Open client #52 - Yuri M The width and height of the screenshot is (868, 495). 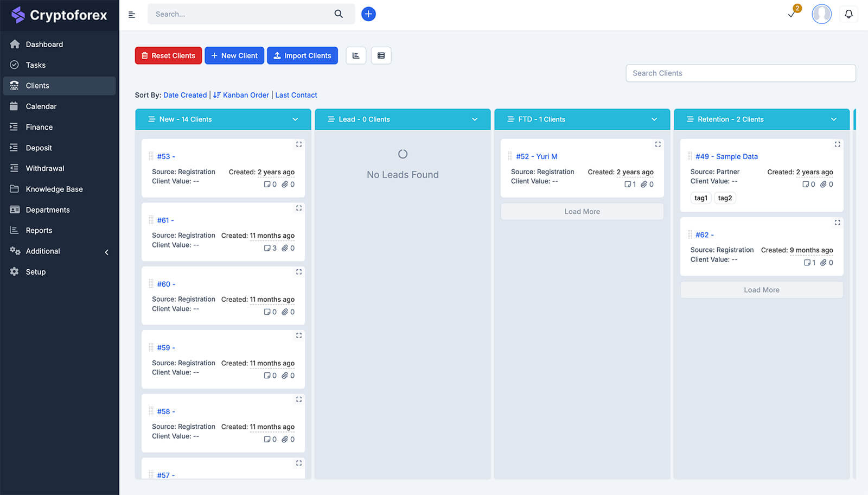pyautogui.click(x=537, y=156)
